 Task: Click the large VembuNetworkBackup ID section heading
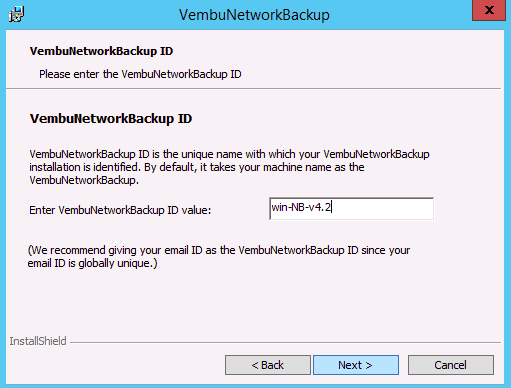click(x=111, y=119)
